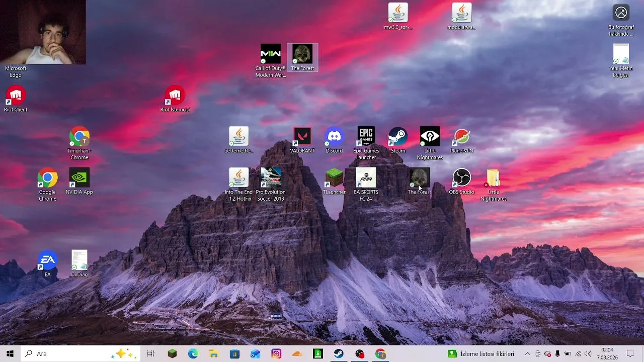
Task: Open the OneDrive cloud error tray icon
Action: (x=548, y=354)
